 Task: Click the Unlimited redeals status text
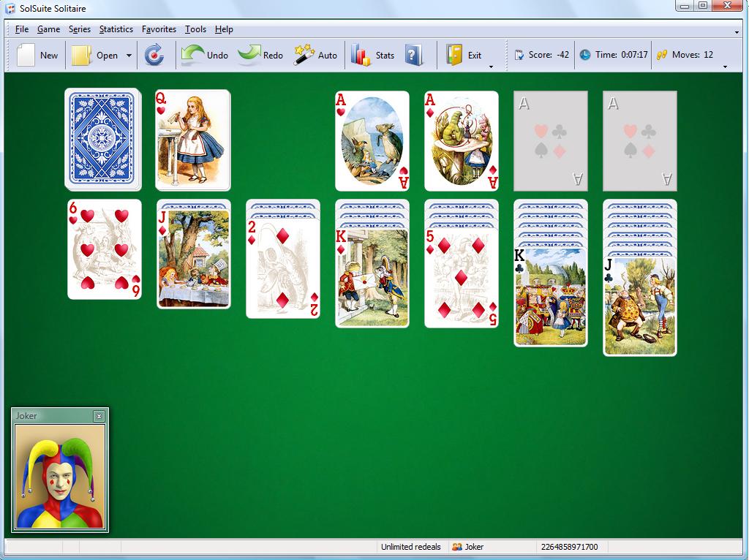coord(411,547)
